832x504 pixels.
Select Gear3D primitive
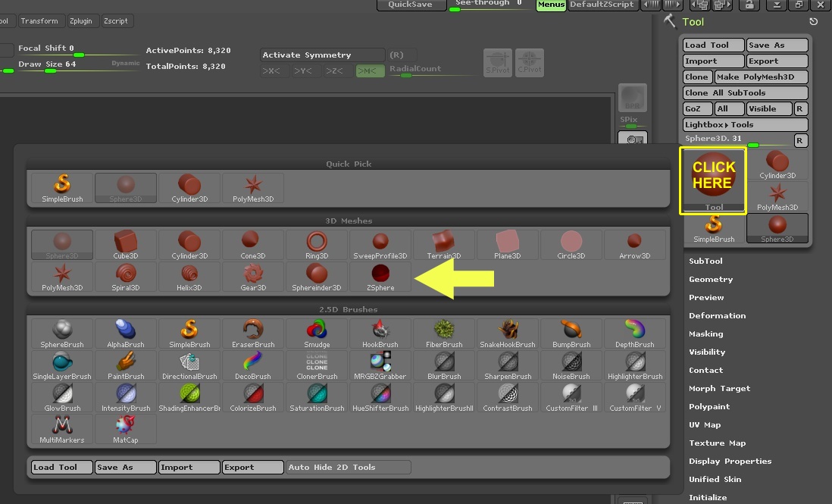pyautogui.click(x=253, y=277)
